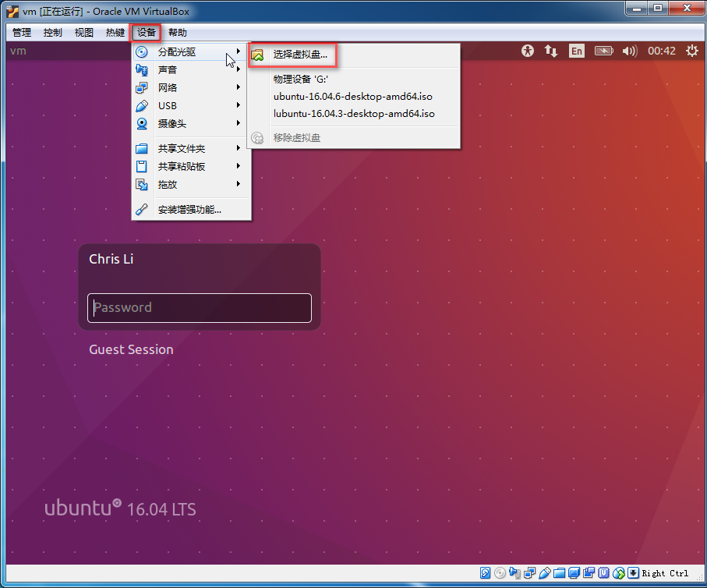Viewport: 707px width, 588px height.
Task: Click the recording status bar icon
Action: tap(589, 573)
